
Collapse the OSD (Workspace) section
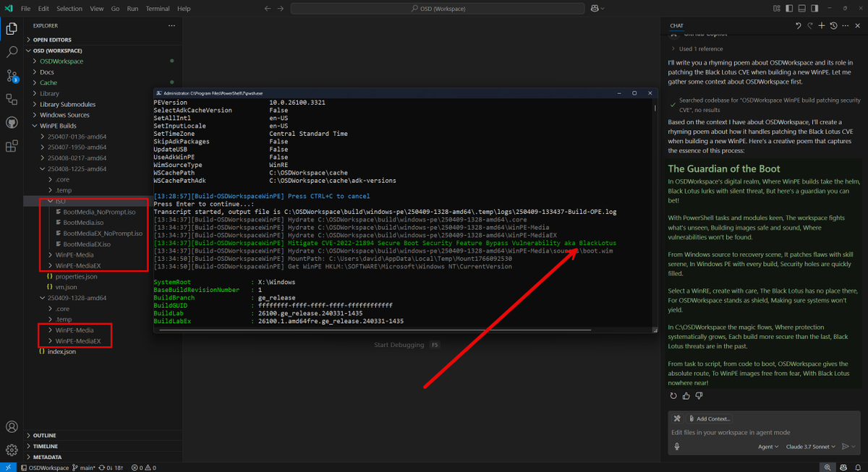[x=57, y=51]
